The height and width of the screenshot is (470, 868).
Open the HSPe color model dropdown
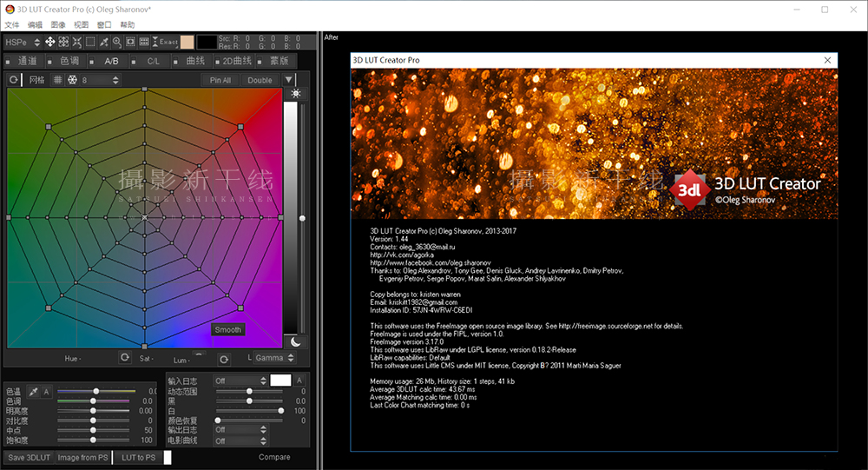23,42
